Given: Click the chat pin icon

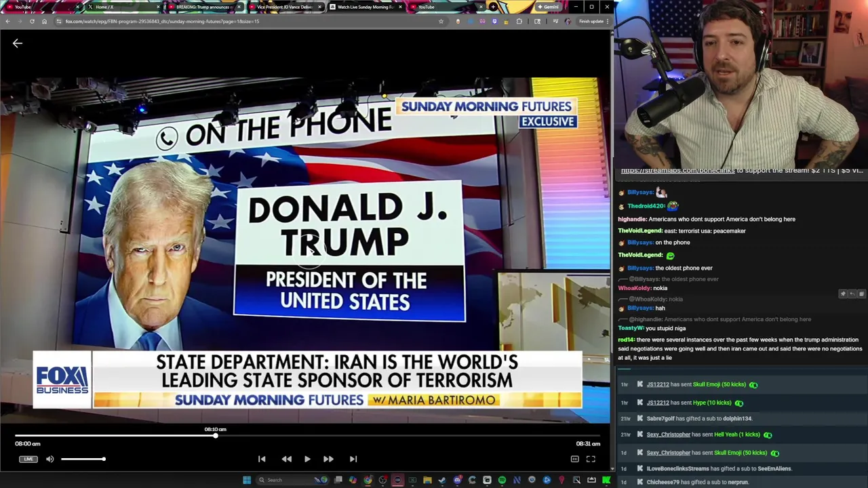Looking at the screenshot, I should pos(843,294).
